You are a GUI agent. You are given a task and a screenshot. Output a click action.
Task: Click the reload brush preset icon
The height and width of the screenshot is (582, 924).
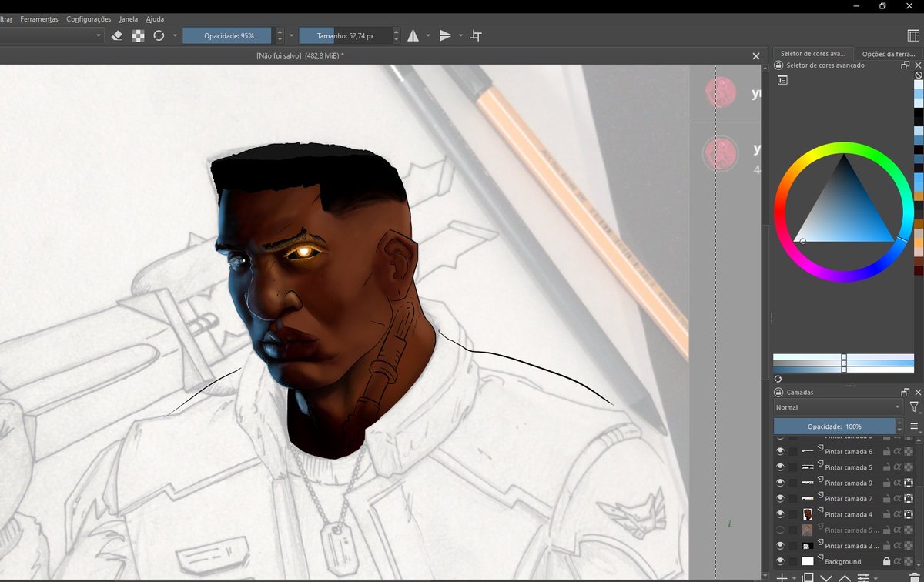pyautogui.click(x=159, y=35)
